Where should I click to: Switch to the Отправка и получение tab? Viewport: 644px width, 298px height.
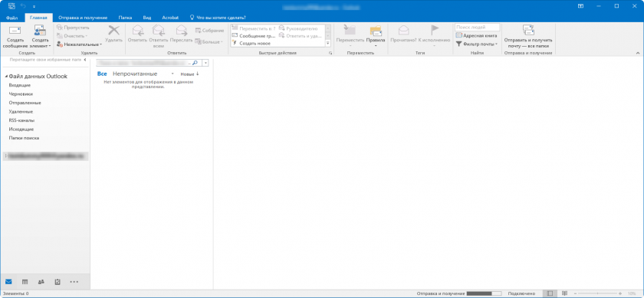tap(83, 18)
